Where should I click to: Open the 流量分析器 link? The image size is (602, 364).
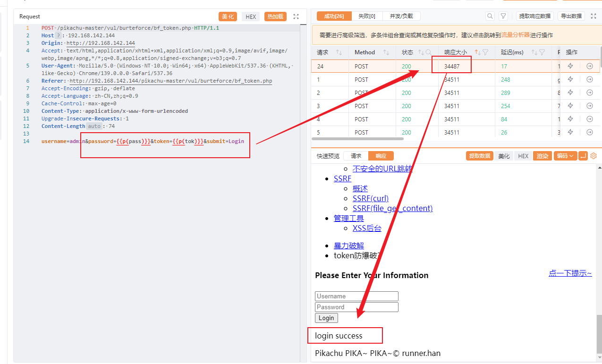pyautogui.click(x=516, y=35)
